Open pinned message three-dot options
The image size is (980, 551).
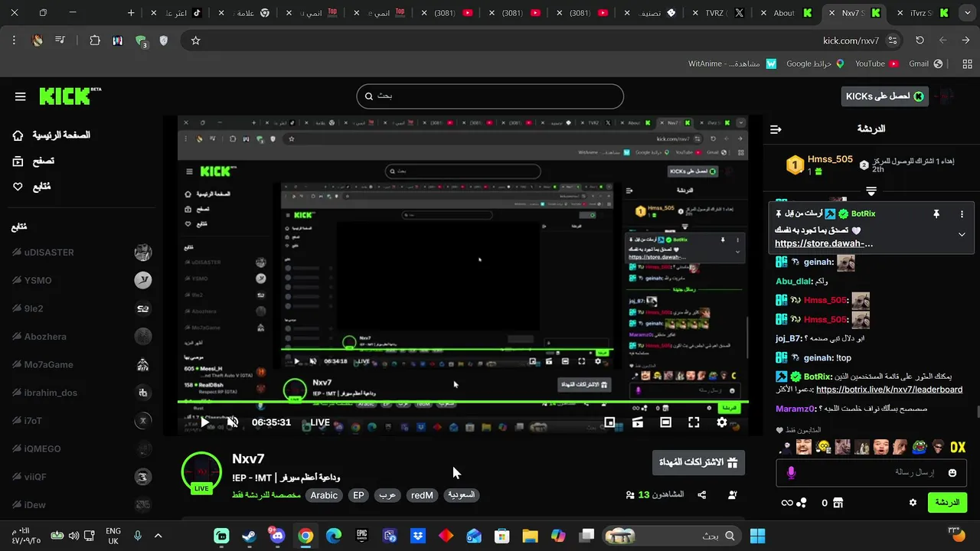[962, 214]
